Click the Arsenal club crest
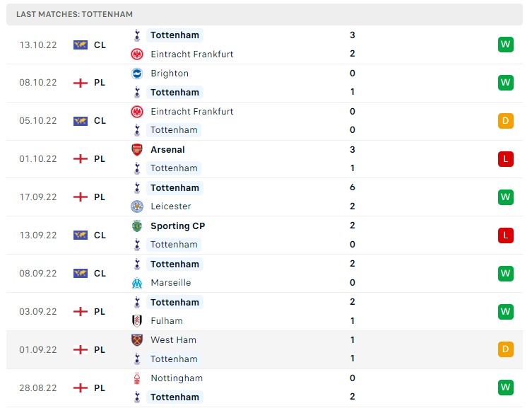 (x=137, y=150)
